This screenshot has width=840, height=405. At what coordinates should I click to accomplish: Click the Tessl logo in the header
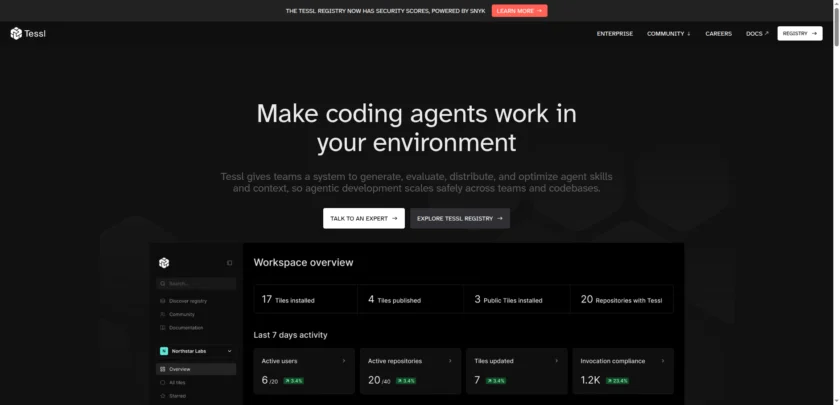click(28, 33)
